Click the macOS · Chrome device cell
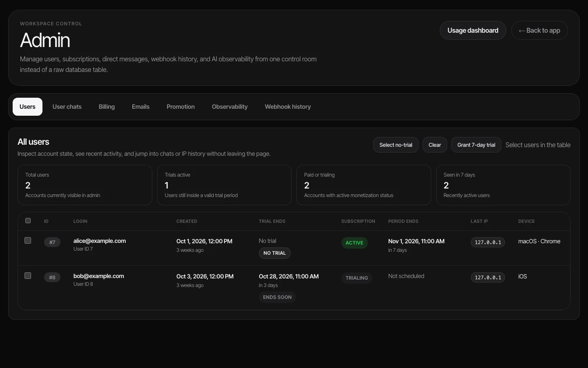The image size is (588, 368). [x=539, y=241]
